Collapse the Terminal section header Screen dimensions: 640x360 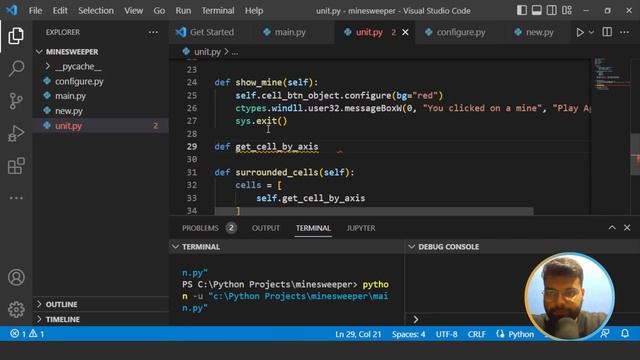coord(287,247)
